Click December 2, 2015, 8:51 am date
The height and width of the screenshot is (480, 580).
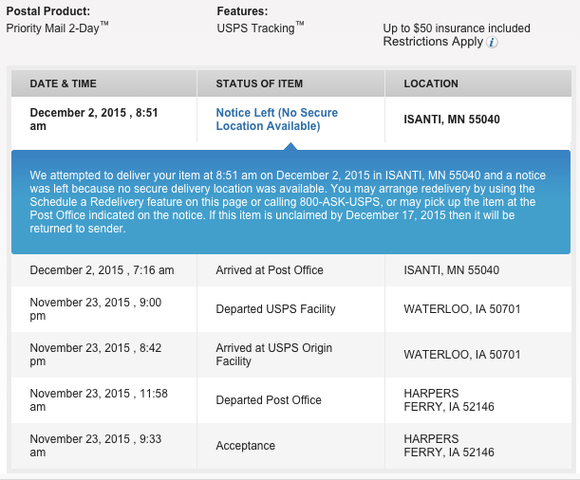pos(94,119)
